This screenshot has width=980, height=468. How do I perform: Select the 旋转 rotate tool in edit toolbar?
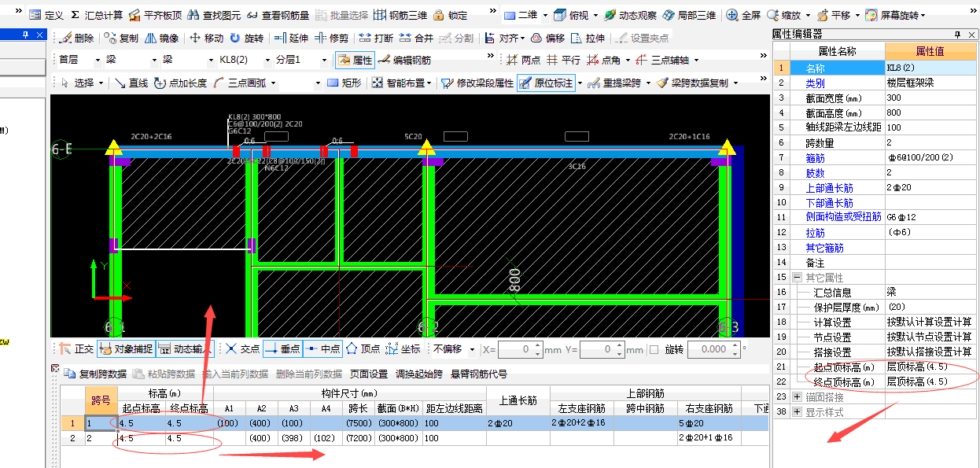(246, 38)
